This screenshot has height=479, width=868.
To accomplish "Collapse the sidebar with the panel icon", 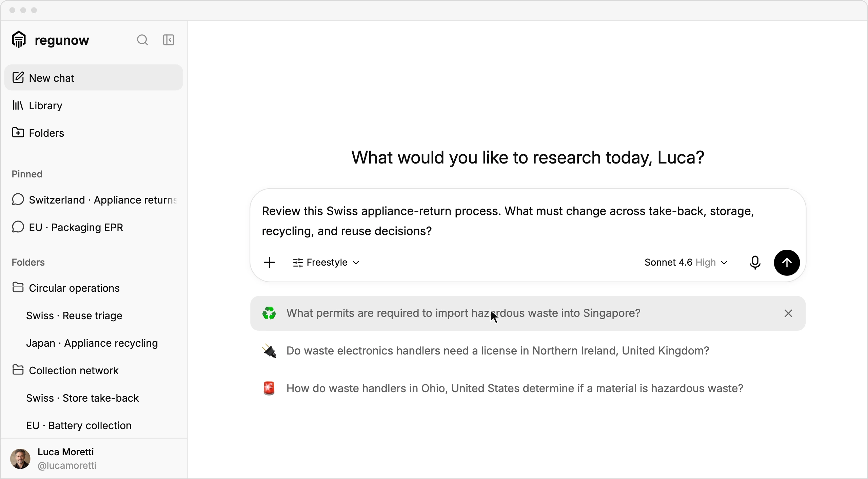I will click(169, 40).
